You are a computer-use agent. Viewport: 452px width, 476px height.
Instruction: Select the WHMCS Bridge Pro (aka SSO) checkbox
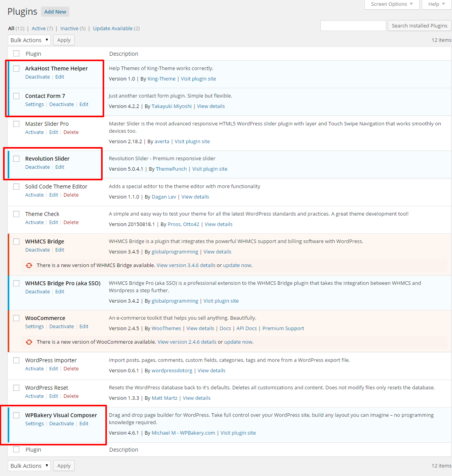click(16, 283)
